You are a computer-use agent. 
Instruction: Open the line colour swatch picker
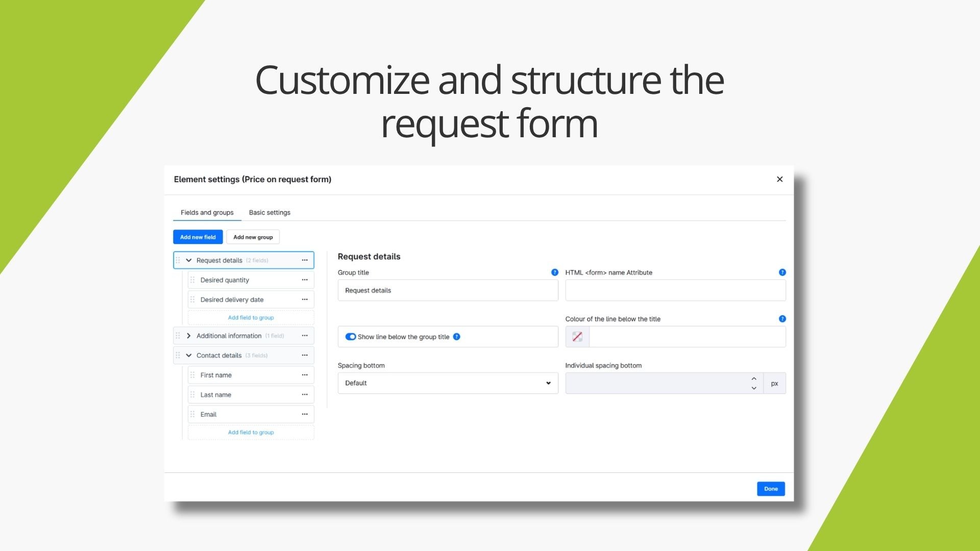[x=577, y=337]
